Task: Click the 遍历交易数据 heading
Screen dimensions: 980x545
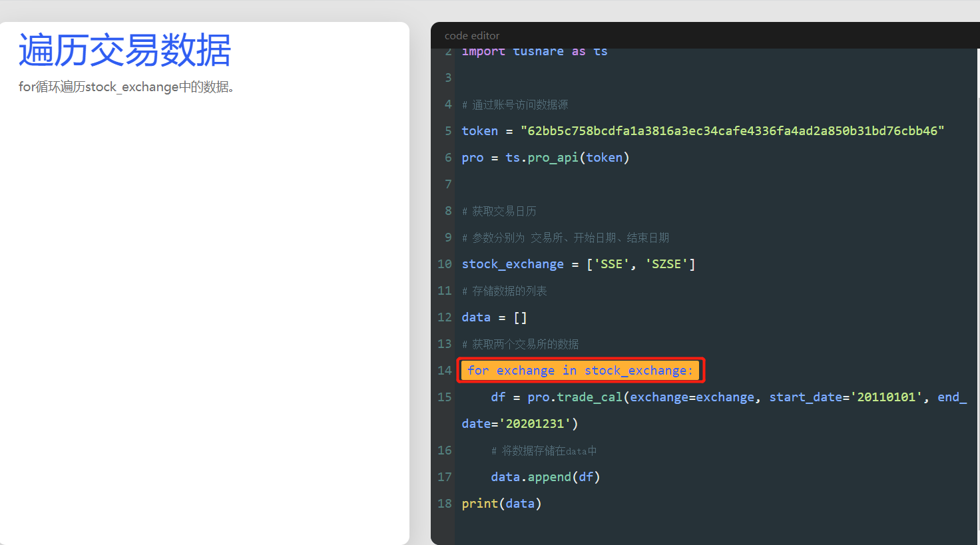Action: pos(124,51)
